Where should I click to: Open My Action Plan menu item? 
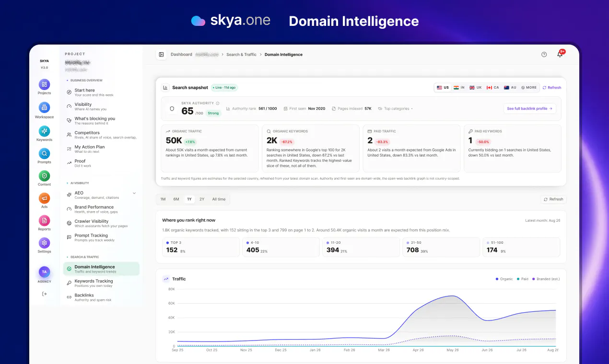click(x=101, y=149)
